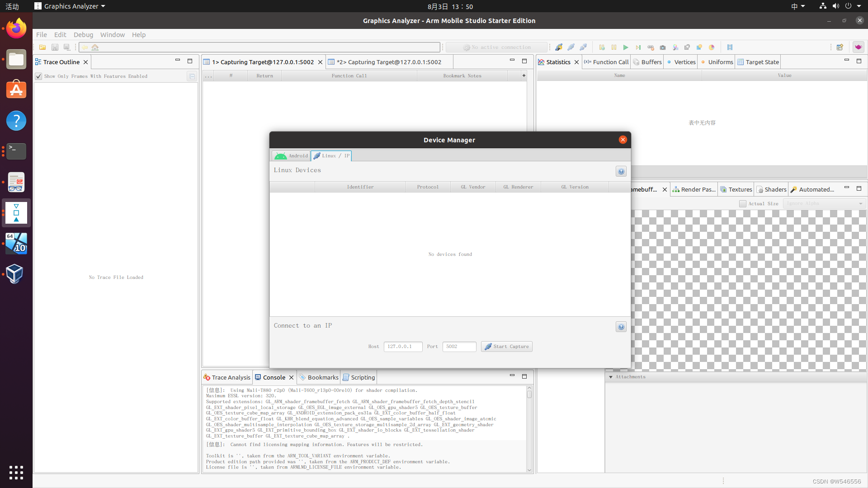Select the step-forward frame icon

coord(638,47)
